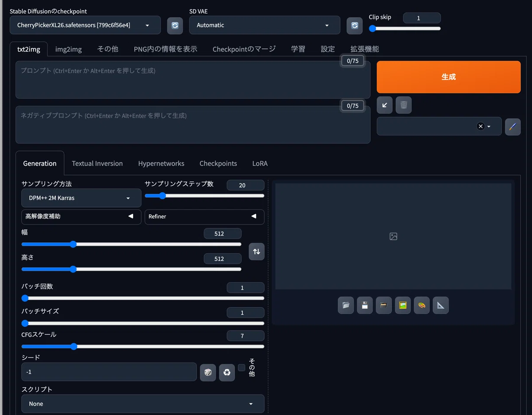Clear the styles selection with X icon
Viewport: 532px width, 415px height.
coord(481,126)
